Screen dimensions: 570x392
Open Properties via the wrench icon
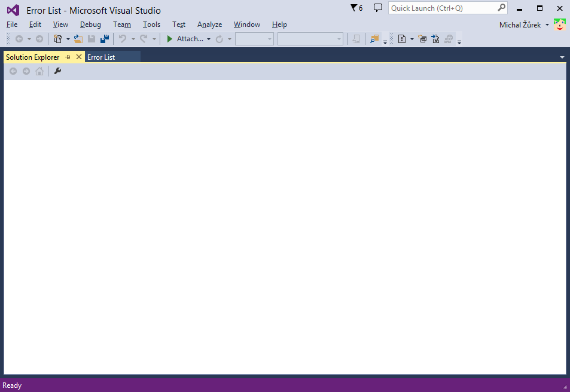pyautogui.click(x=57, y=71)
